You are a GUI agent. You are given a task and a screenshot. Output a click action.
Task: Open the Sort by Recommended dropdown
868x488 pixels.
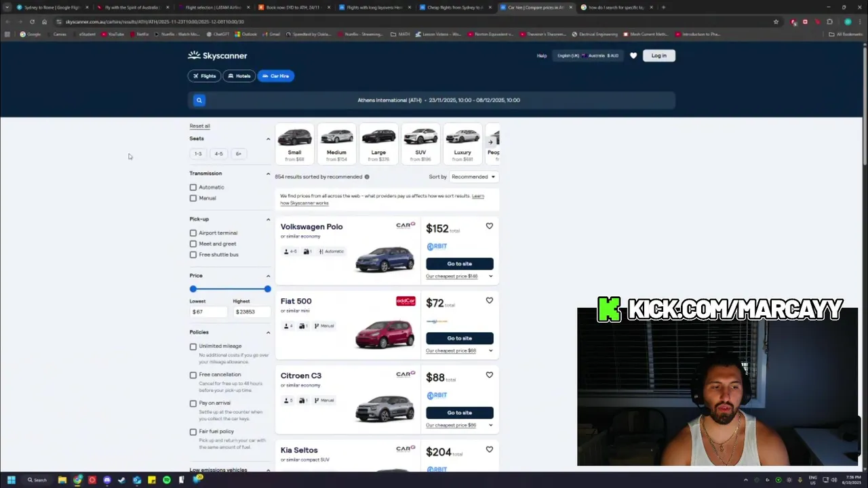(x=474, y=177)
